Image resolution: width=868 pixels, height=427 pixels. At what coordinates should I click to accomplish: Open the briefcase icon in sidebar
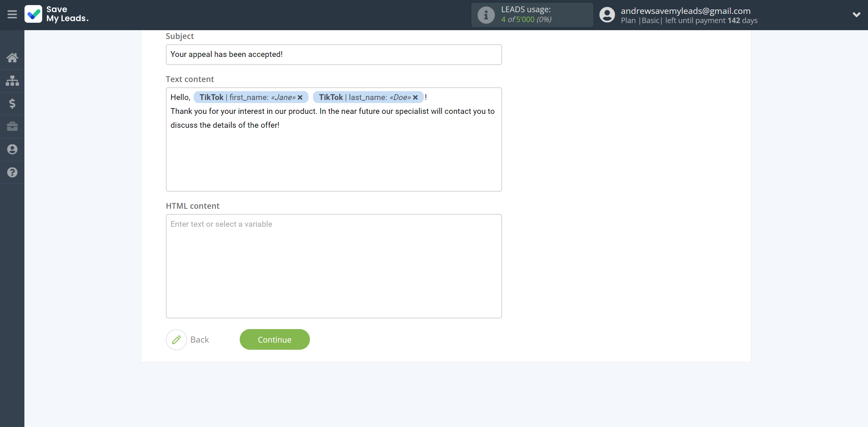[12, 126]
